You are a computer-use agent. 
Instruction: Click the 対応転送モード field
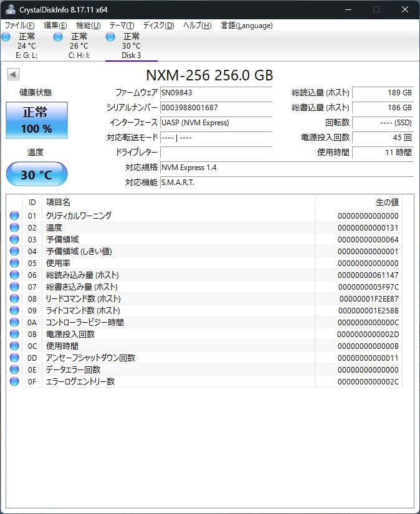tap(216, 138)
